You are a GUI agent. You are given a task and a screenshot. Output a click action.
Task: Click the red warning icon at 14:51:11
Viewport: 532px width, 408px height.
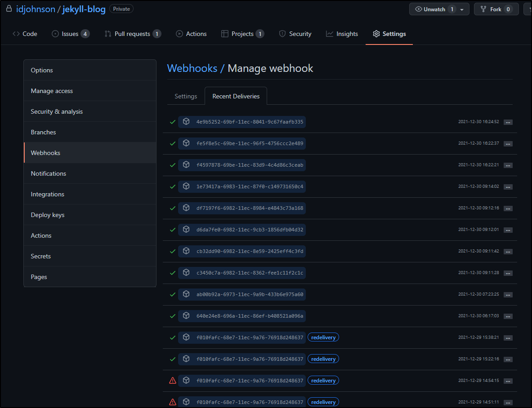173,402
